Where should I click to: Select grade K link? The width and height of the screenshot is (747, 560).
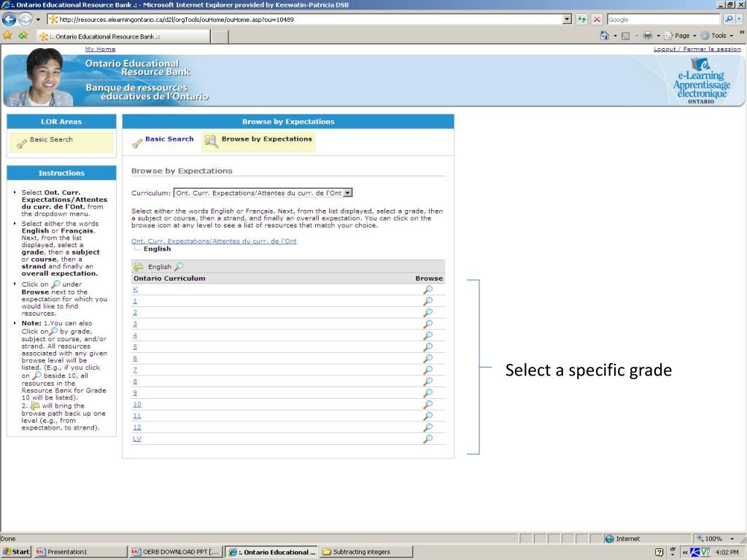pyautogui.click(x=135, y=289)
